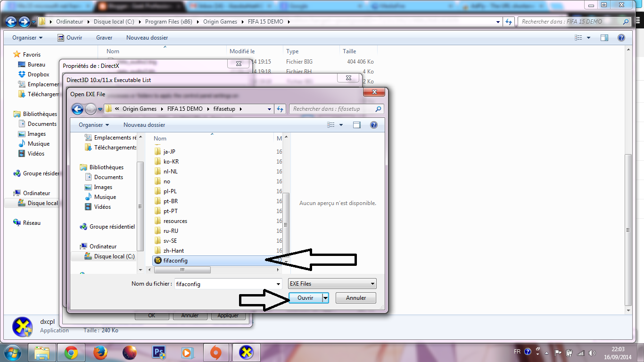
Task: Click view mode icon in Open EXE File dialog
Action: coord(331,125)
